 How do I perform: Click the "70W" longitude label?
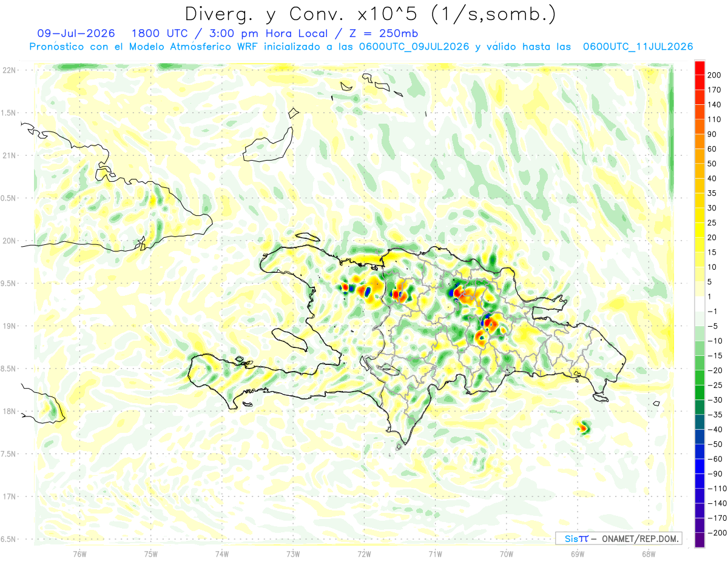507,554
